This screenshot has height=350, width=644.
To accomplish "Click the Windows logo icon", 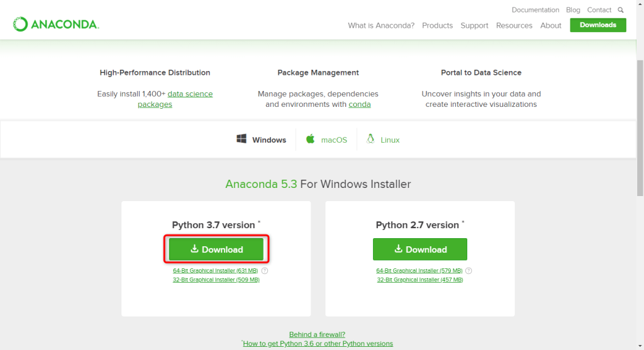I will click(x=241, y=139).
